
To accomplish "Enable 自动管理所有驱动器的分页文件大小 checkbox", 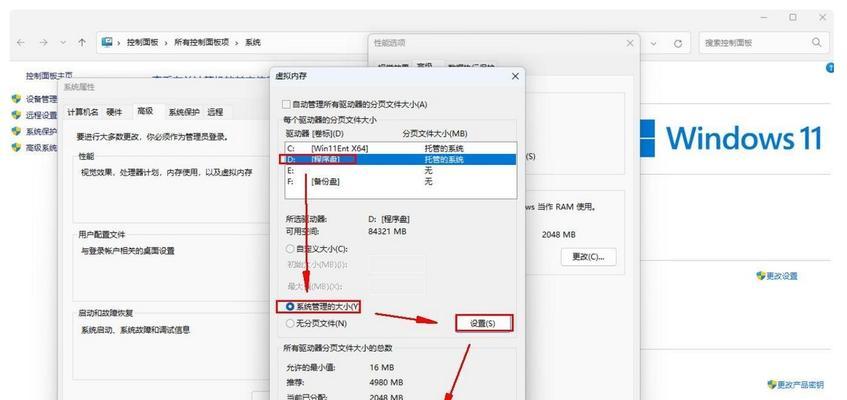I will point(286,104).
